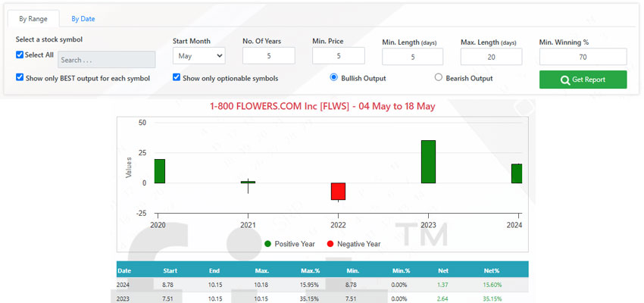Screen dimensions: 644x303
Task: Click the 2.64 Net value
Action: (x=442, y=299)
